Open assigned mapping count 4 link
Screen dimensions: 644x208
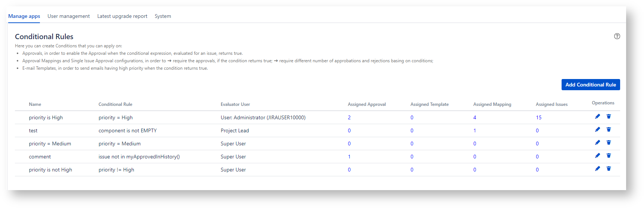475,117
